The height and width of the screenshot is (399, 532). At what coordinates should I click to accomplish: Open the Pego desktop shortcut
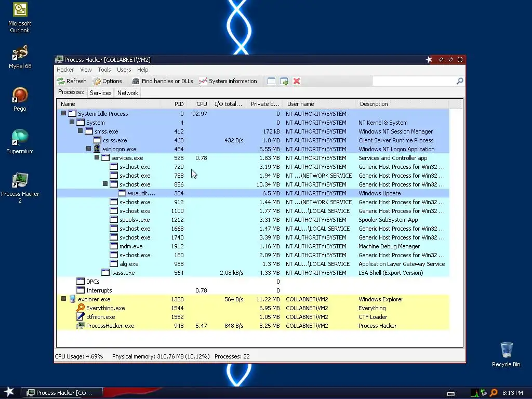point(20,99)
